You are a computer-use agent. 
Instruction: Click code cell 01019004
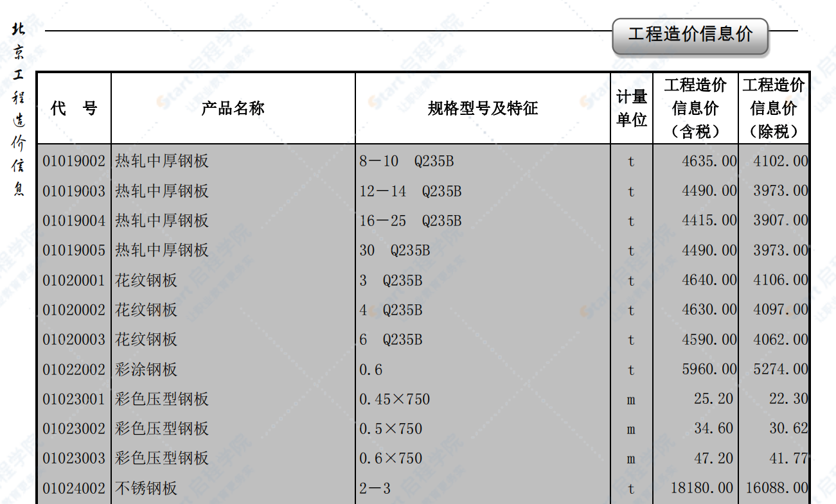click(x=74, y=221)
